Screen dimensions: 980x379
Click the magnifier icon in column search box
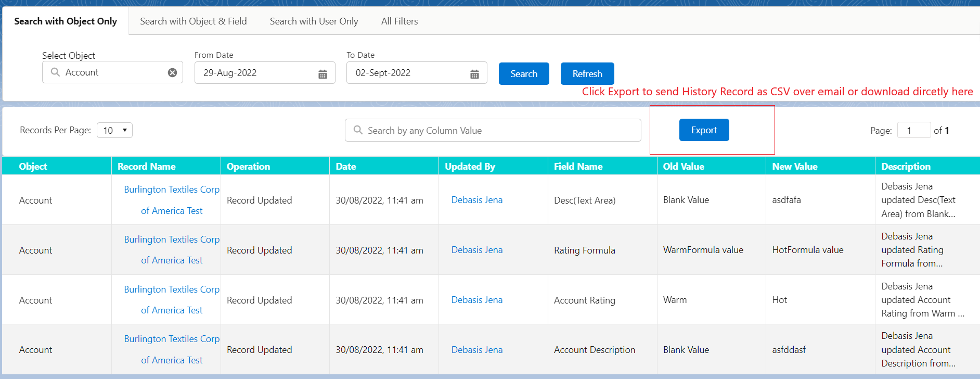click(x=358, y=130)
